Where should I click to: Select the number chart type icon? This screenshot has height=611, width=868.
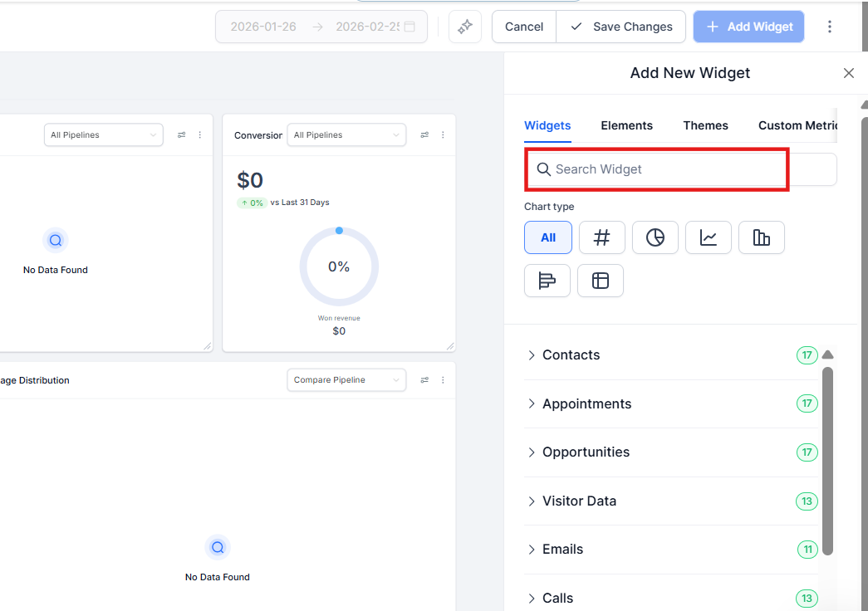(602, 237)
